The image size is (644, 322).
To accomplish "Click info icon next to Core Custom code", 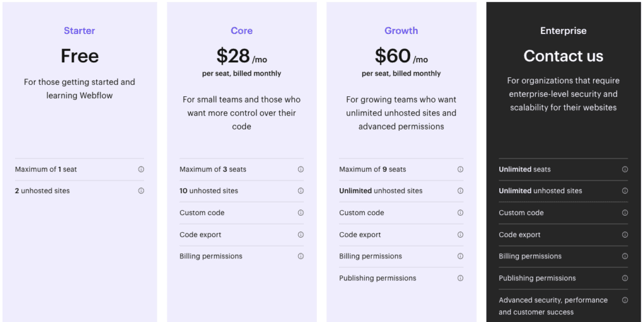I will click(301, 213).
